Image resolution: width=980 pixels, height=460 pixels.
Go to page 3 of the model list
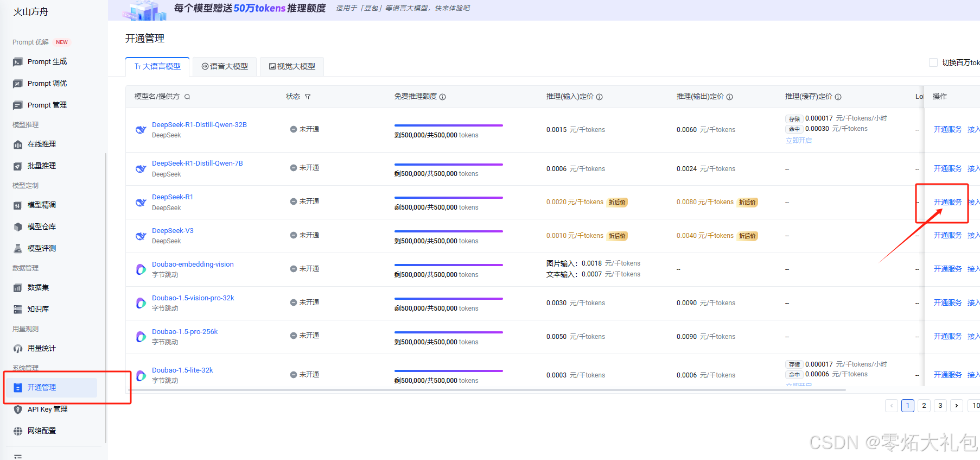pyautogui.click(x=940, y=406)
